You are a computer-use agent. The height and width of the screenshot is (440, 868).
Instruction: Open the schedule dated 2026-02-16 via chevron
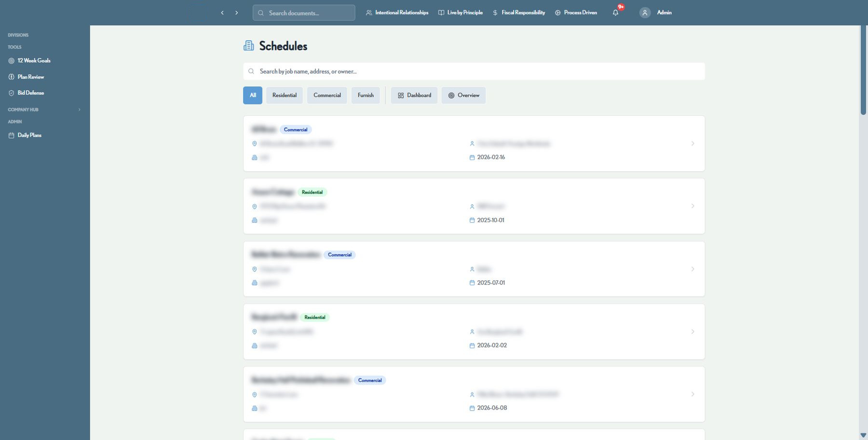coord(693,144)
